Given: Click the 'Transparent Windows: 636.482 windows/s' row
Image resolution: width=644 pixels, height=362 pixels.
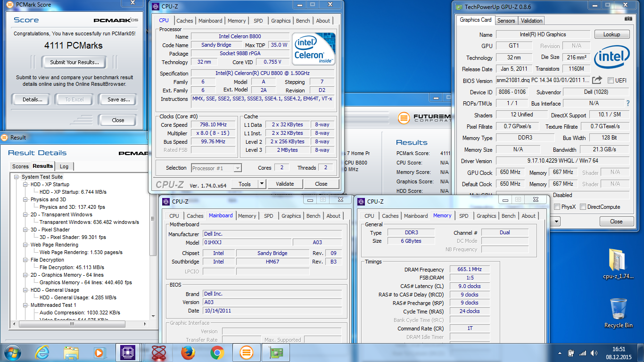Looking at the screenshot, I should click(89, 222).
